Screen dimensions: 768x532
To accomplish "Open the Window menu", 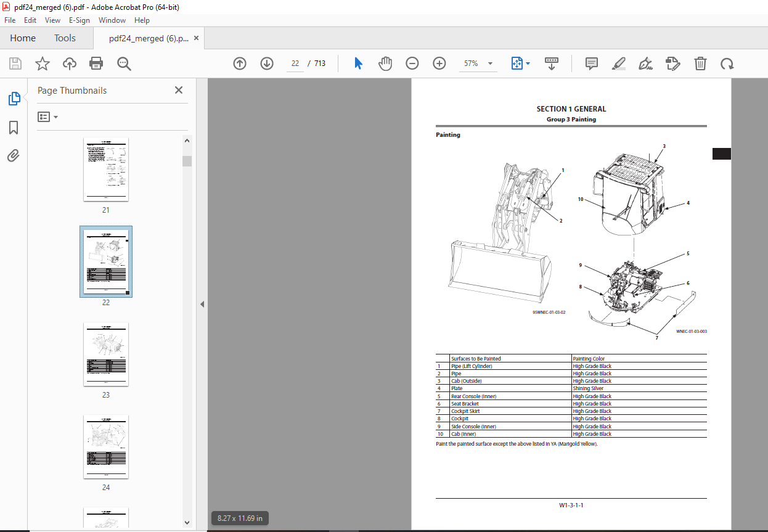I will pos(112,20).
